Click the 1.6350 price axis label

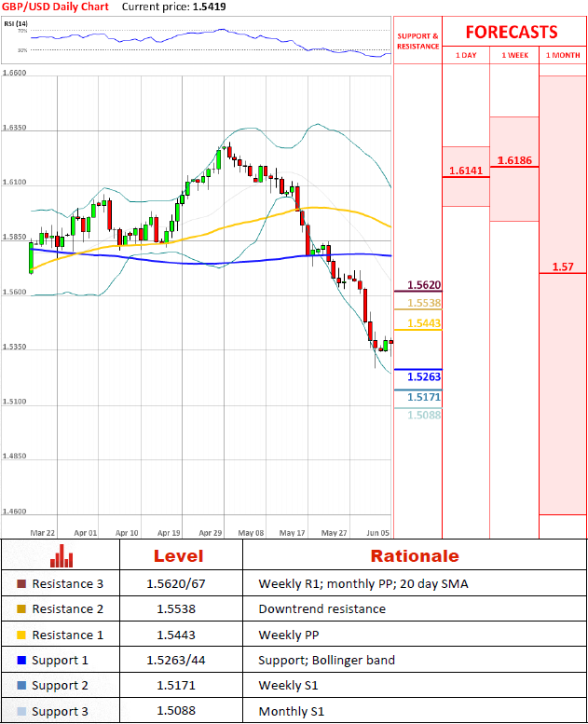[14, 128]
